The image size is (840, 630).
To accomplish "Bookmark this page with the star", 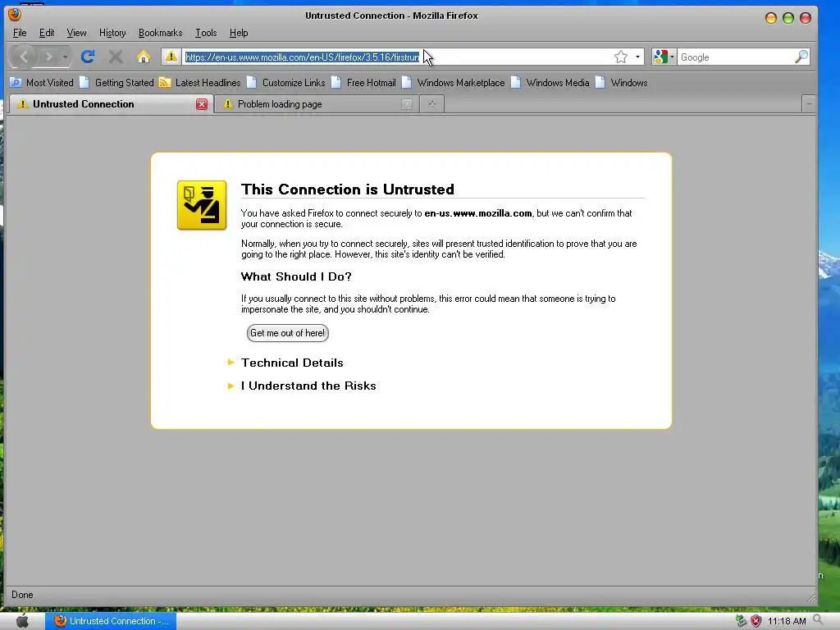I will (621, 57).
